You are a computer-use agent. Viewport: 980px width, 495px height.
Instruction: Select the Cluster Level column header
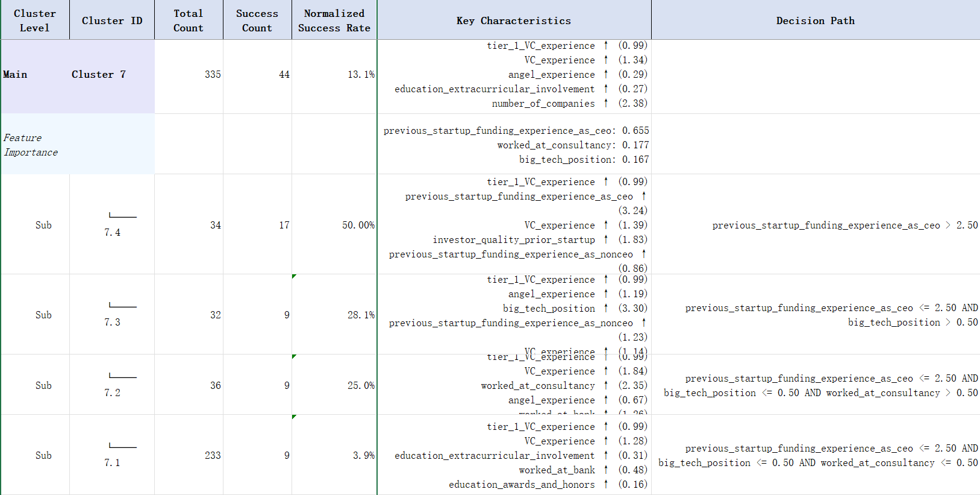[x=35, y=20]
